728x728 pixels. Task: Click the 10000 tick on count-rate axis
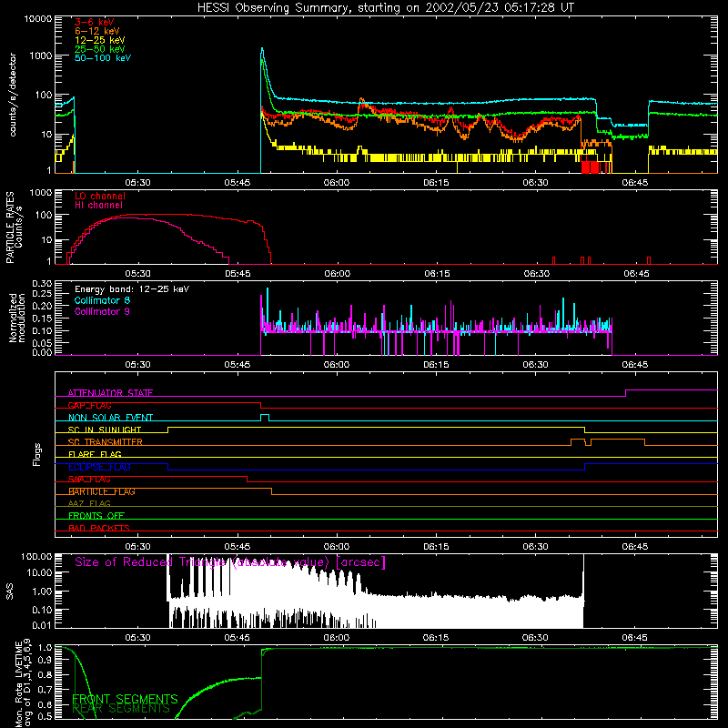(x=38, y=18)
